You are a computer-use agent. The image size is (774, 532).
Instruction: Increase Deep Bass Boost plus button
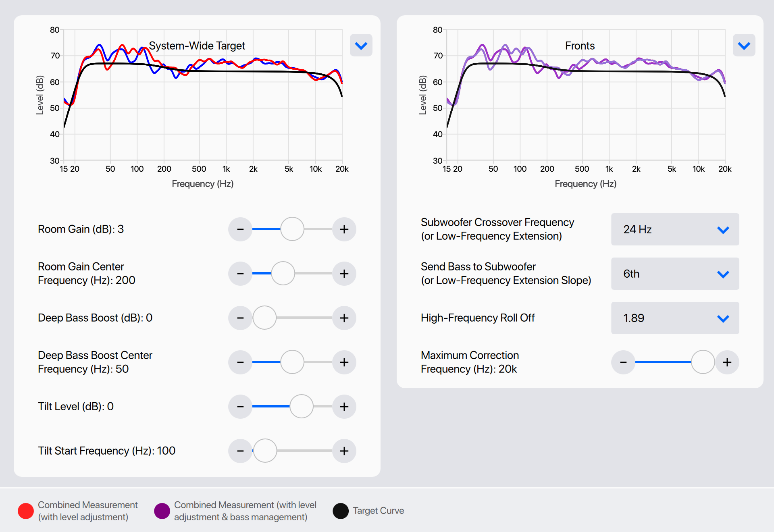[344, 318]
